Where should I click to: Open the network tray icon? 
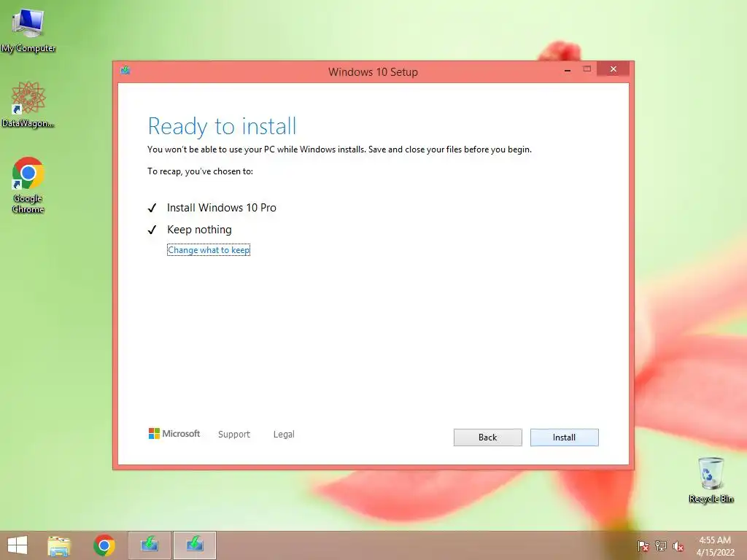click(661, 545)
